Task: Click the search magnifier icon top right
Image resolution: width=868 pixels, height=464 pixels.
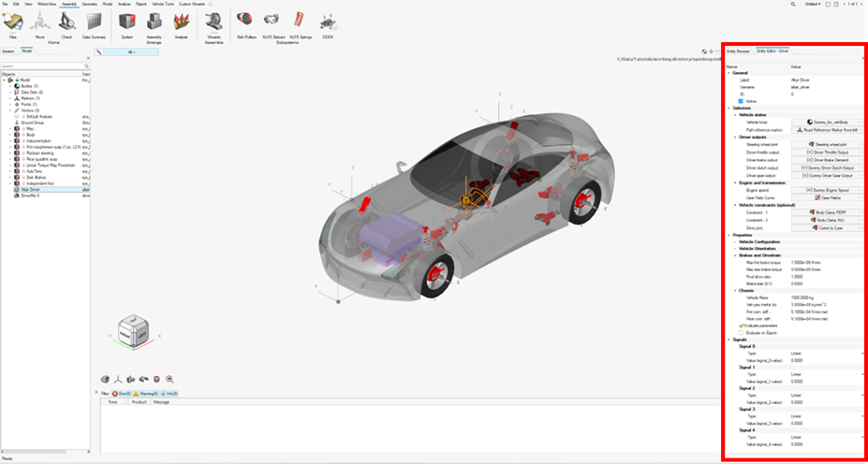Action: click(793, 4)
